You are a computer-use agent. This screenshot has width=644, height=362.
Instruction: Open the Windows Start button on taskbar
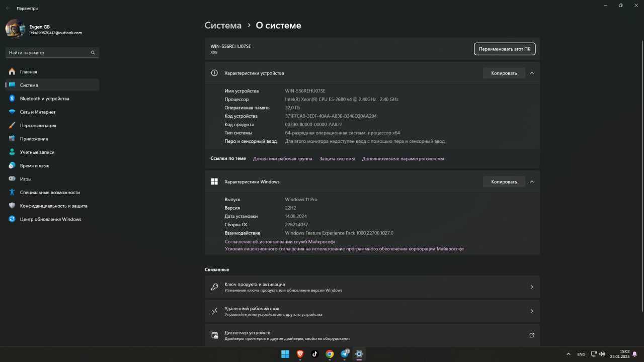pos(285,354)
